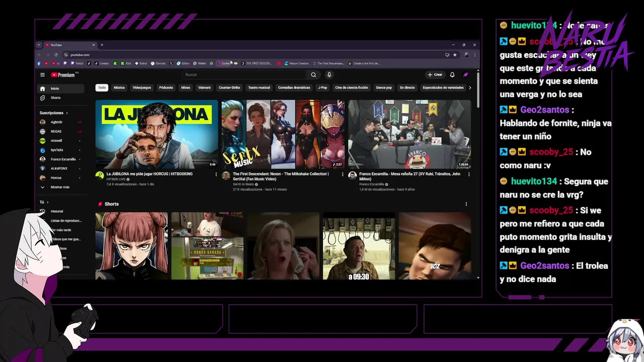Select the Pódcasts filter chip

(166, 87)
